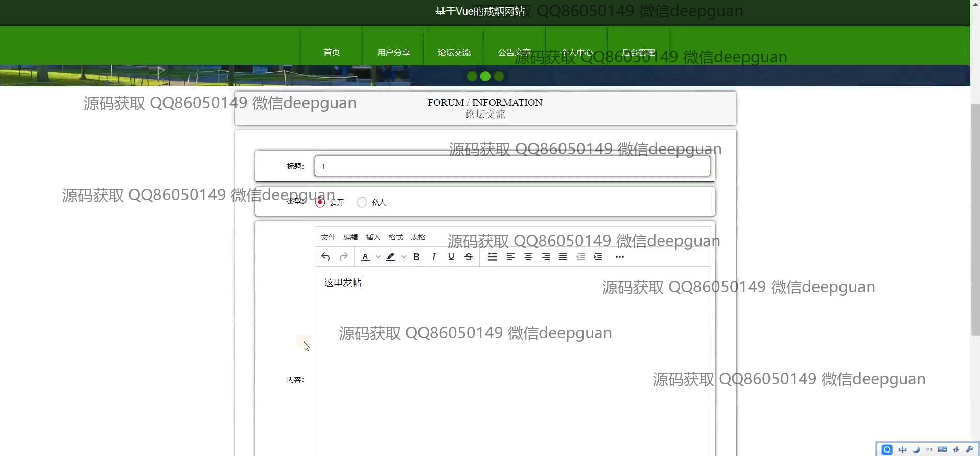980x456 pixels.
Task: Open the 格式 menu in editor
Action: click(395, 237)
